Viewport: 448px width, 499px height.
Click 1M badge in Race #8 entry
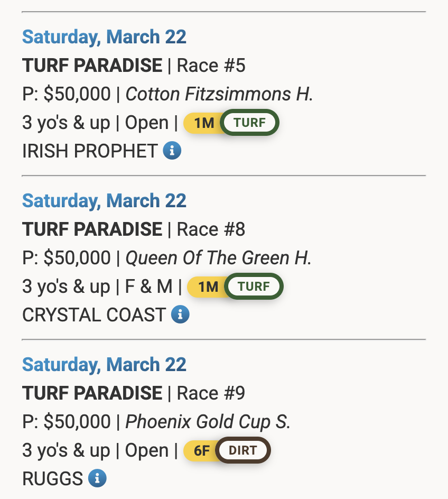click(207, 287)
